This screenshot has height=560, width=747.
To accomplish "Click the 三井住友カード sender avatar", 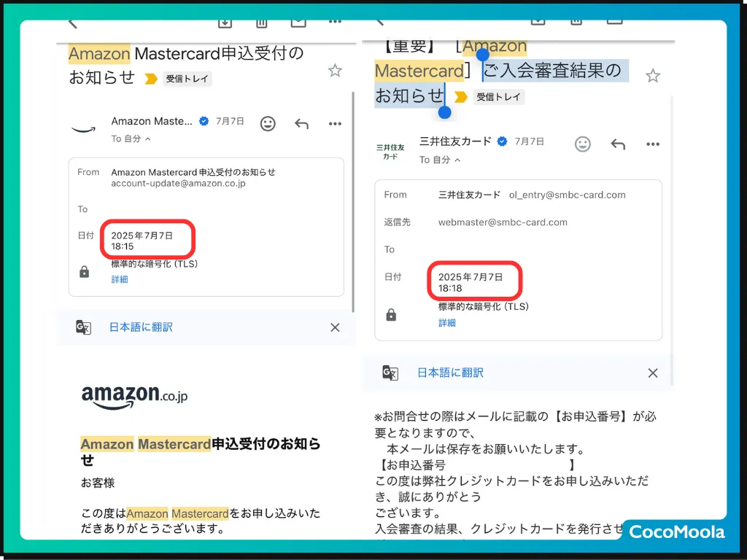I will coord(390,152).
